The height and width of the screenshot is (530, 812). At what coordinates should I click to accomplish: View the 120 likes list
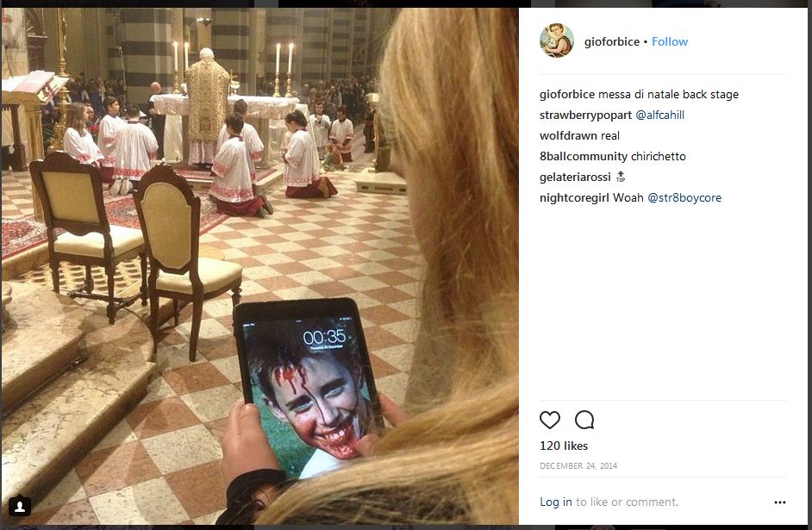[x=564, y=446]
